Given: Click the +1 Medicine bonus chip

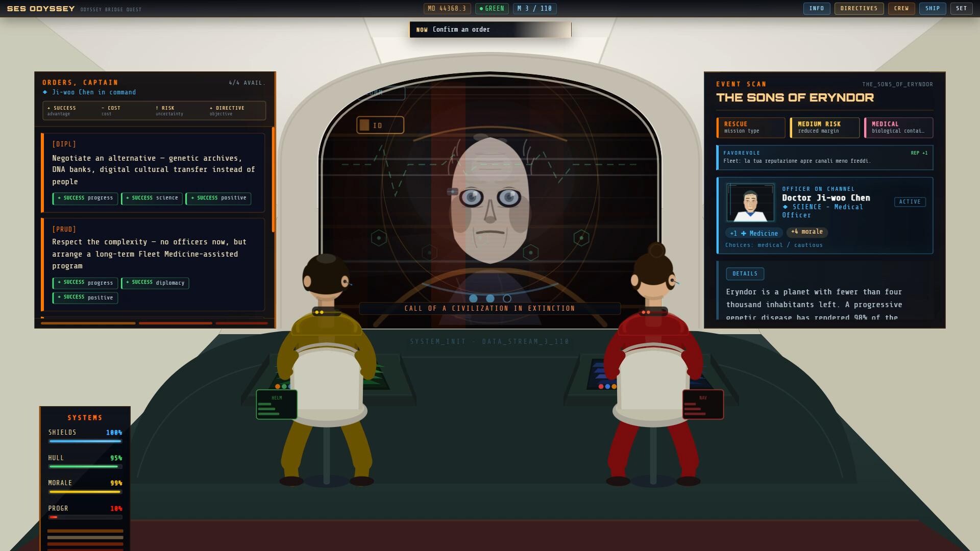Looking at the screenshot, I should [754, 233].
